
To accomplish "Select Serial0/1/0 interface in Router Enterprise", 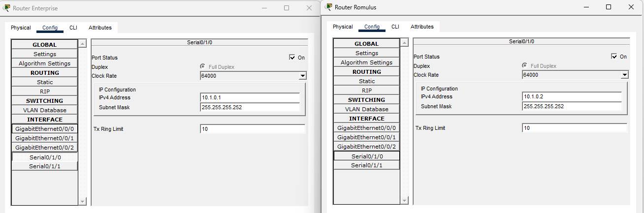I will click(x=45, y=157).
